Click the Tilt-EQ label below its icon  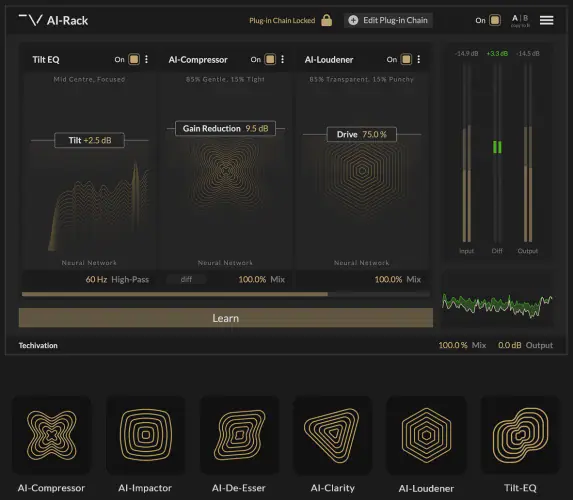click(x=520, y=488)
